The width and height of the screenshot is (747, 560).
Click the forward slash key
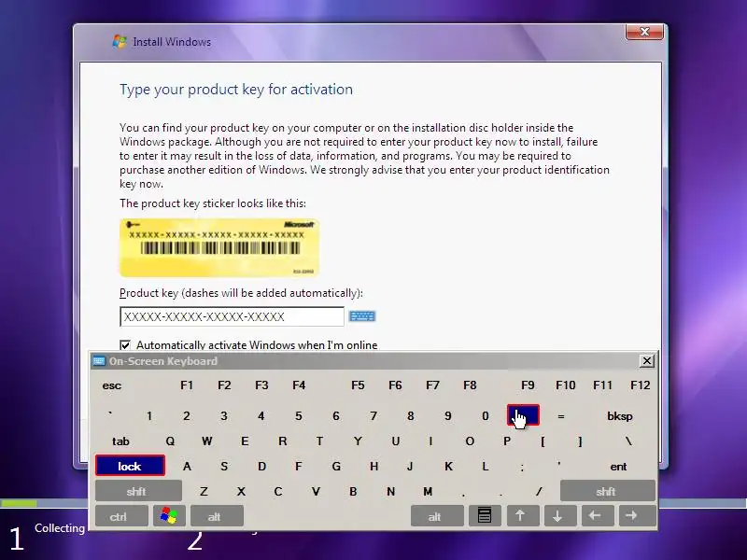point(539,492)
